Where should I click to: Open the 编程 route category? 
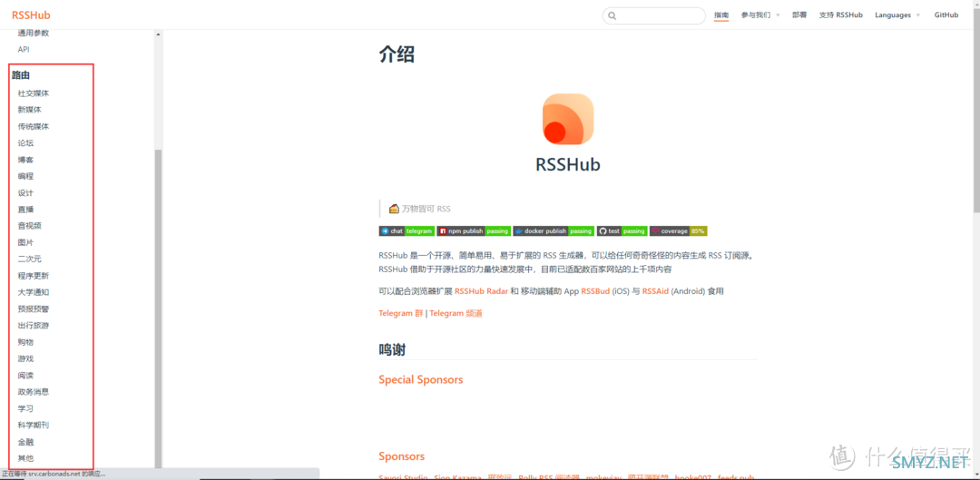coord(25,176)
